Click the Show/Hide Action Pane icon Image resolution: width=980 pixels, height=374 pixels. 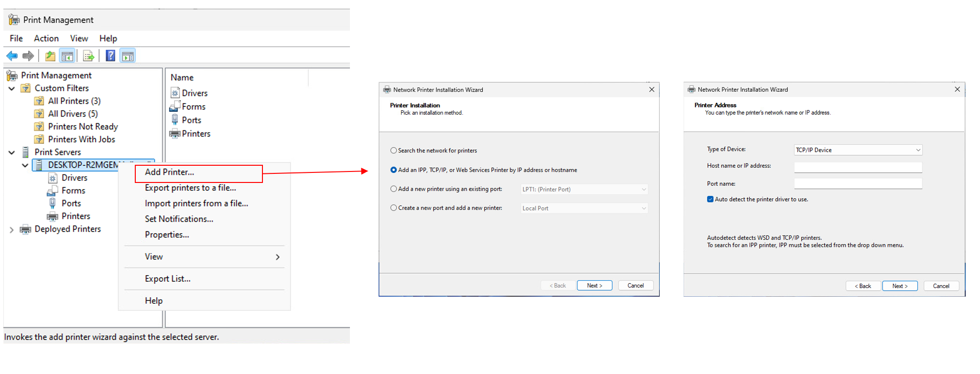(x=128, y=56)
